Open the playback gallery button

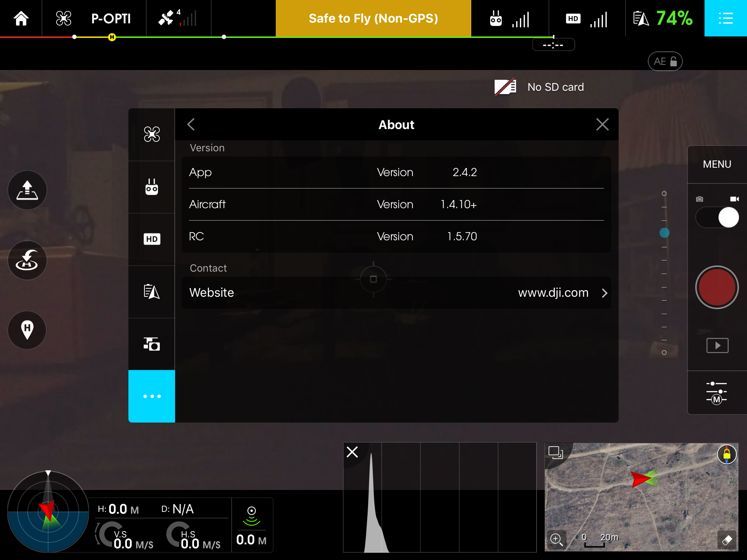click(x=717, y=345)
